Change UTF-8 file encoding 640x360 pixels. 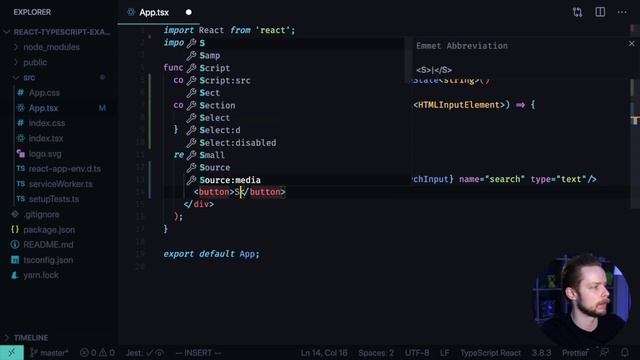417,353
